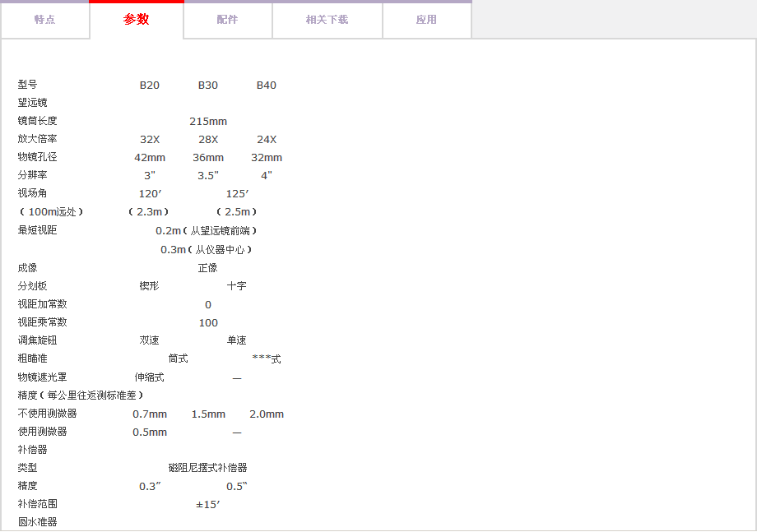
Task: Click the 215mm tube length value
Action: (x=208, y=122)
